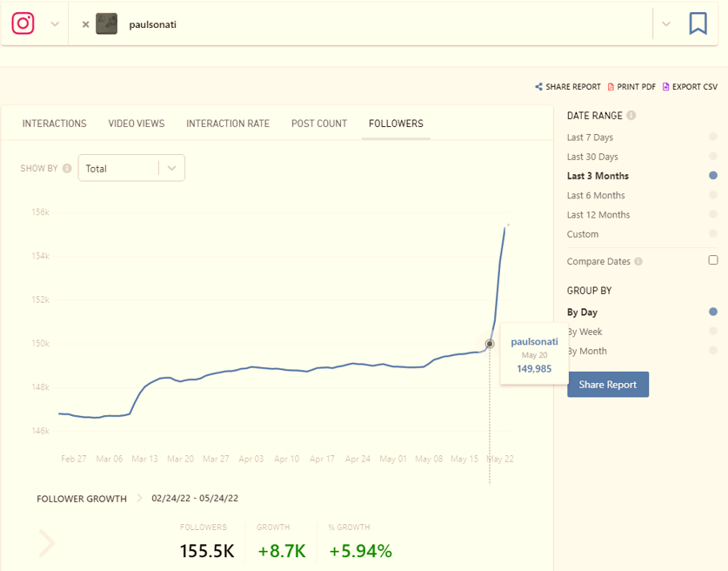
Task: Click the arrow beside Follower Growth label
Action: pos(138,499)
